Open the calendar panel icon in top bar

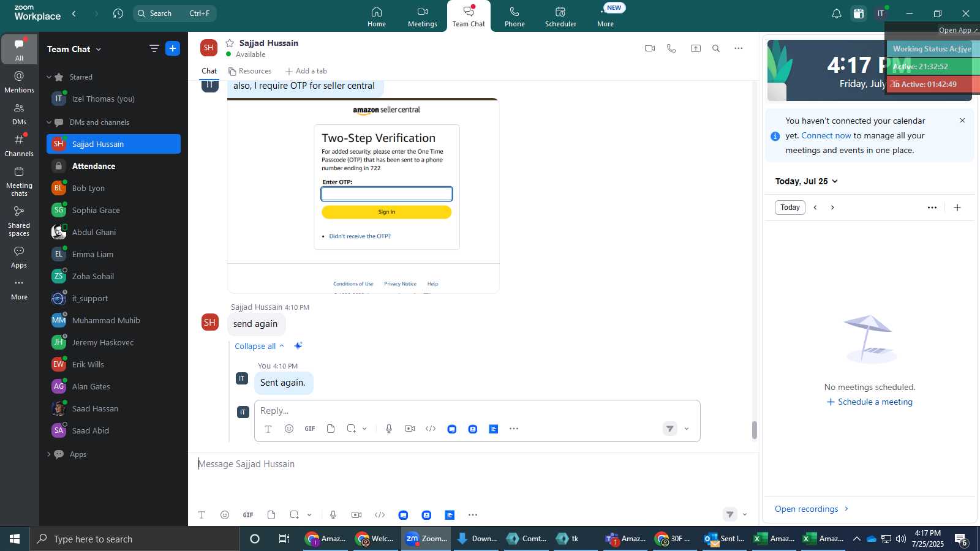tap(859, 13)
